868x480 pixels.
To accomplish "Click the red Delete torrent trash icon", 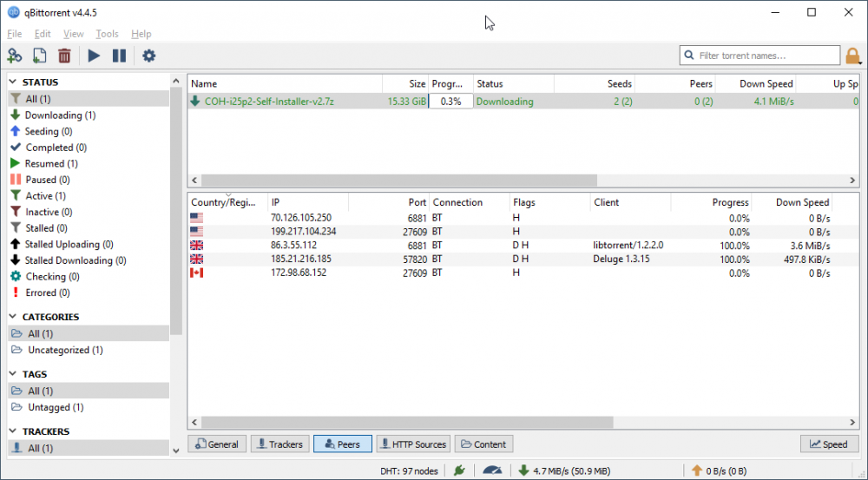I will (x=64, y=56).
